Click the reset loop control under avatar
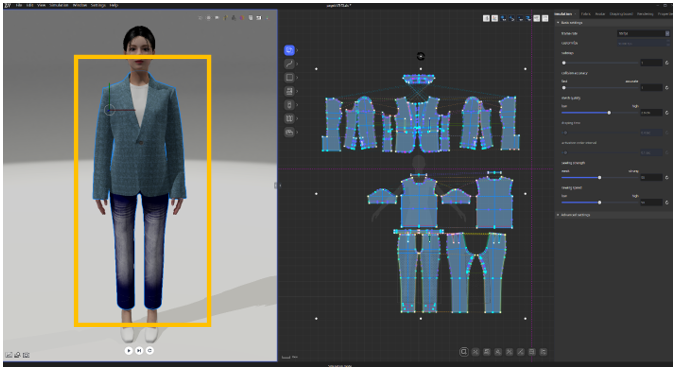The image size is (673, 367). click(x=150, y=351)
